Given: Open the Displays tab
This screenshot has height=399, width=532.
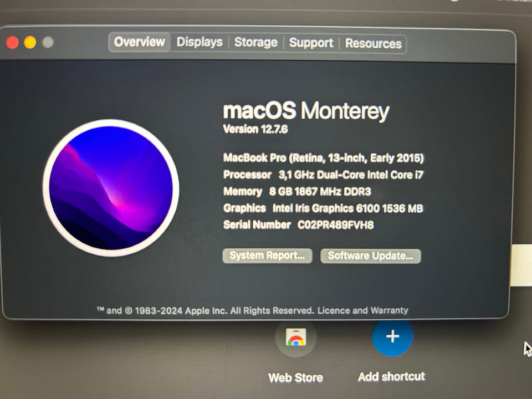Looking at the screenshot, I should 199,43.
